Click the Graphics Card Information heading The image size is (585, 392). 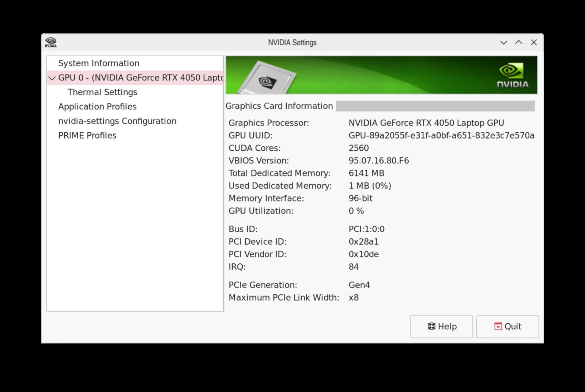click(279, 106)
